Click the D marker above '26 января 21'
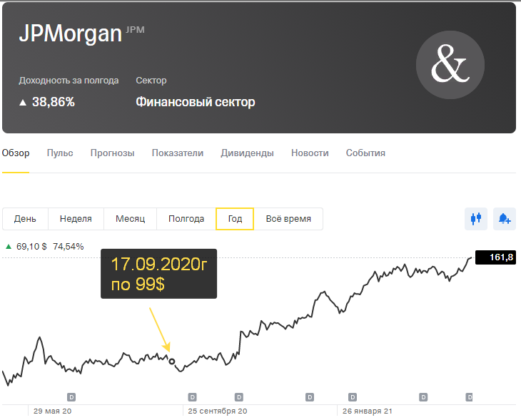The width and height of the screenshot is (521, 420). tap(353, 396)
